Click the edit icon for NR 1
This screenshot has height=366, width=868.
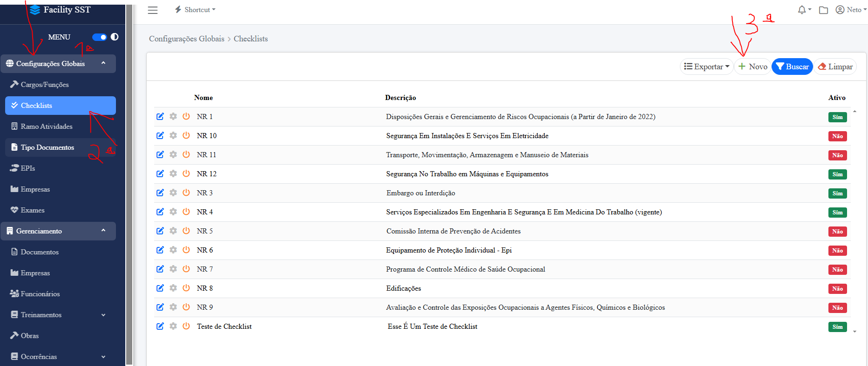pyautogui.click(x=160, y=116)
